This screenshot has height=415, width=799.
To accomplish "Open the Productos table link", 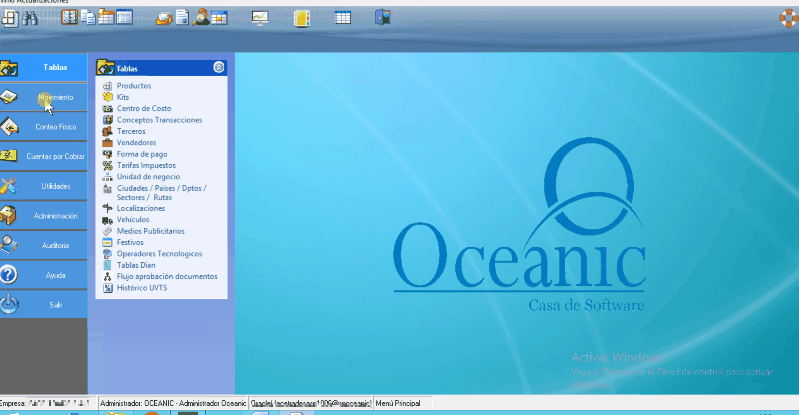I will coord(134,86).
